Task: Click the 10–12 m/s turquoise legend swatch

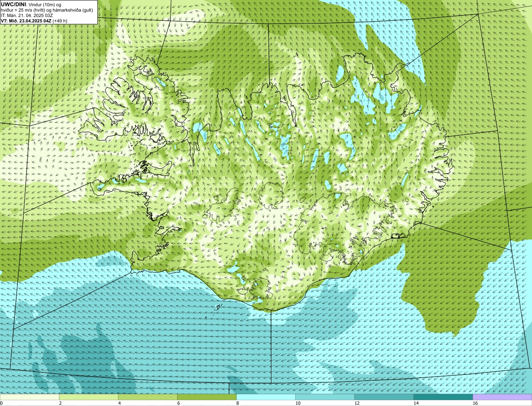Action: pyautogui.click(x=325, y=397)
